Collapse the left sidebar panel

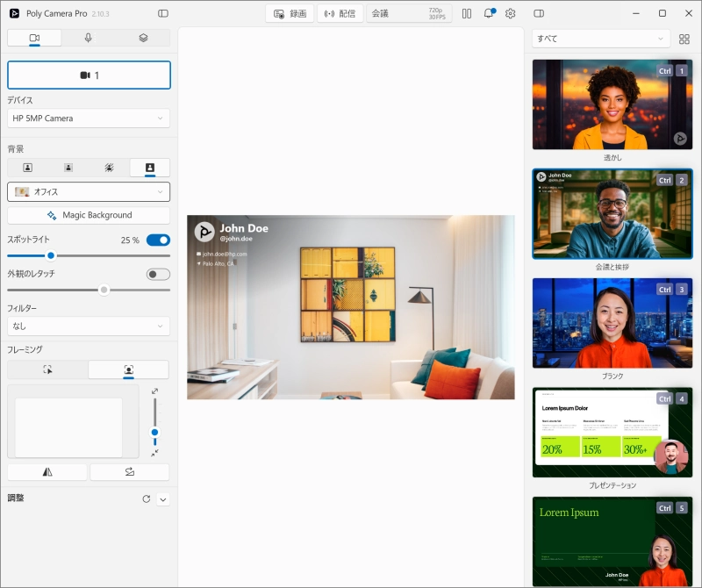(x=163, y=13)
